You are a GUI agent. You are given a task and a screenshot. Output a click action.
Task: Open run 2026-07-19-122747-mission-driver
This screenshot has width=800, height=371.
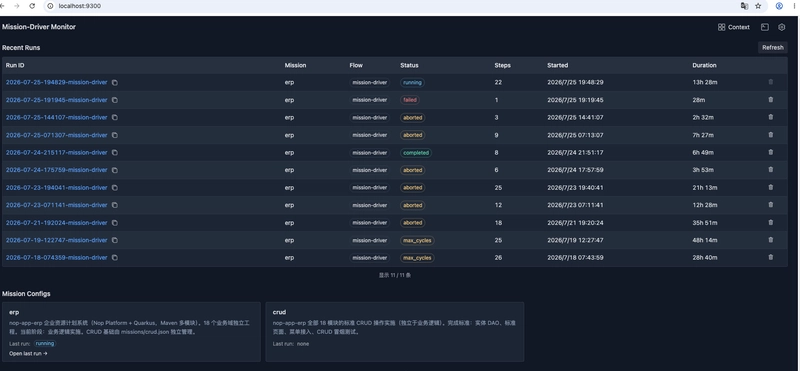click(x=57, y=240)
